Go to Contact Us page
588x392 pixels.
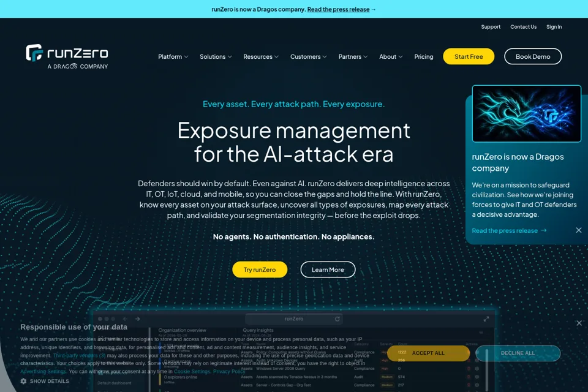523,27
